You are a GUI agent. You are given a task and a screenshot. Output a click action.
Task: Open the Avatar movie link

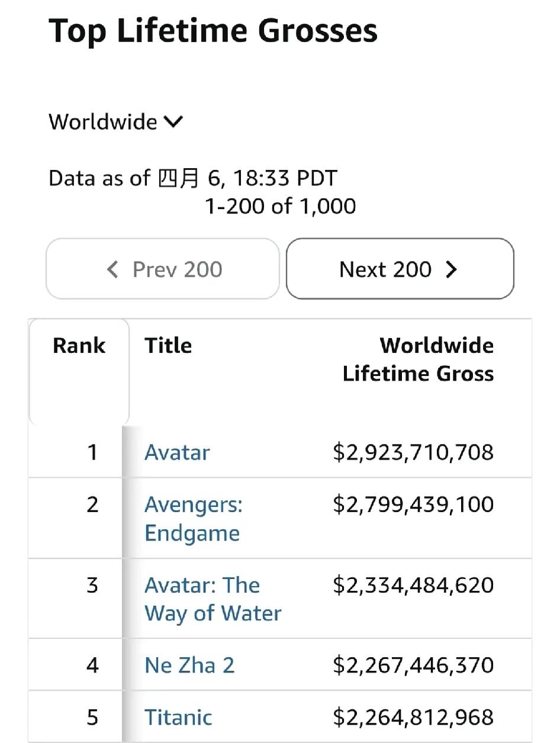[177, 453]
